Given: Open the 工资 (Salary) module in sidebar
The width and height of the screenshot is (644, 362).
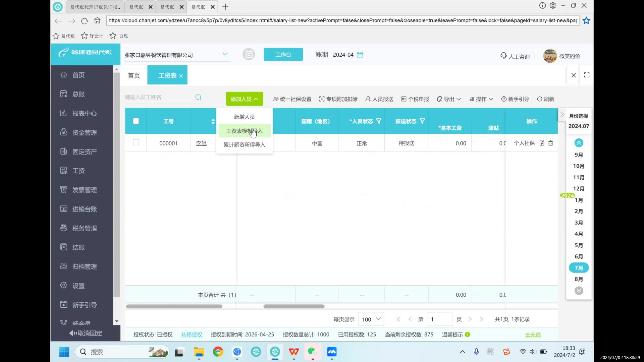Looking at the screenshot, I should [x=78, y=171].
